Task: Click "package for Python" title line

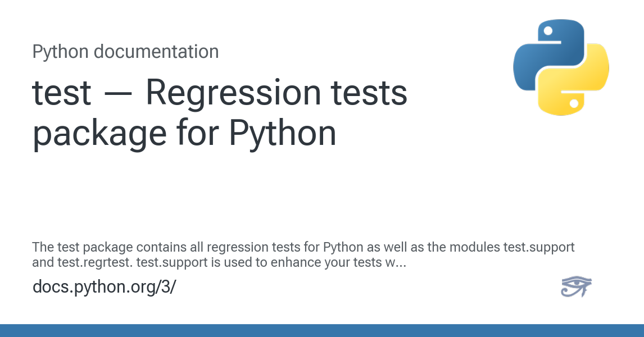Action: click(x=184, y=133)
